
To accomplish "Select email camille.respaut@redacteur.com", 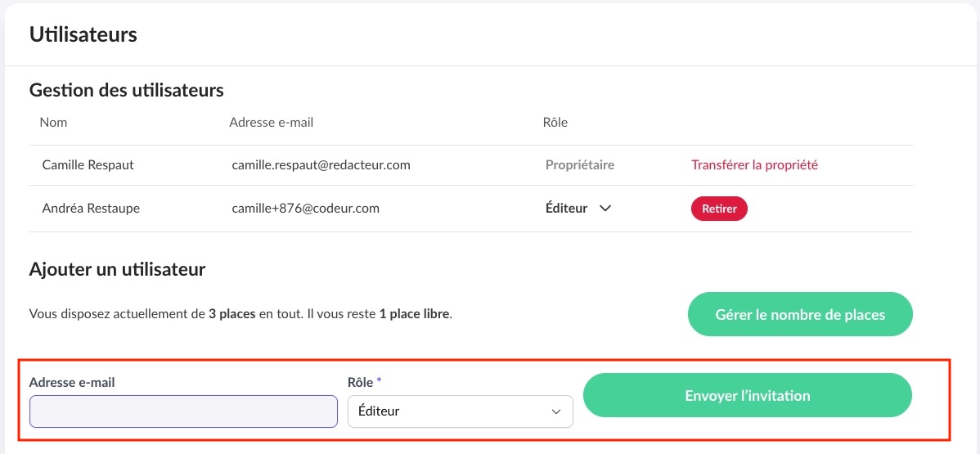I will coord(321,165).
